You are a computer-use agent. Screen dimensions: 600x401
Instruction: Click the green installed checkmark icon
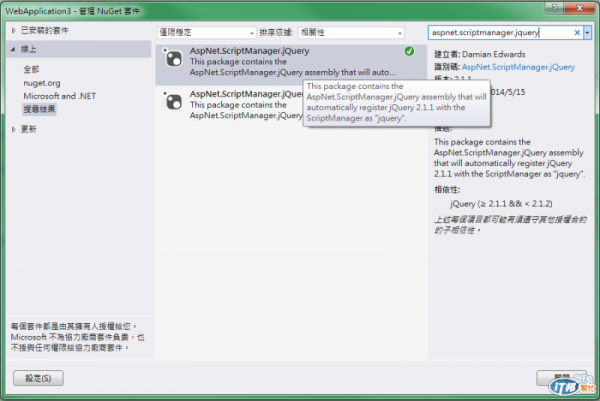coord(409,51)
